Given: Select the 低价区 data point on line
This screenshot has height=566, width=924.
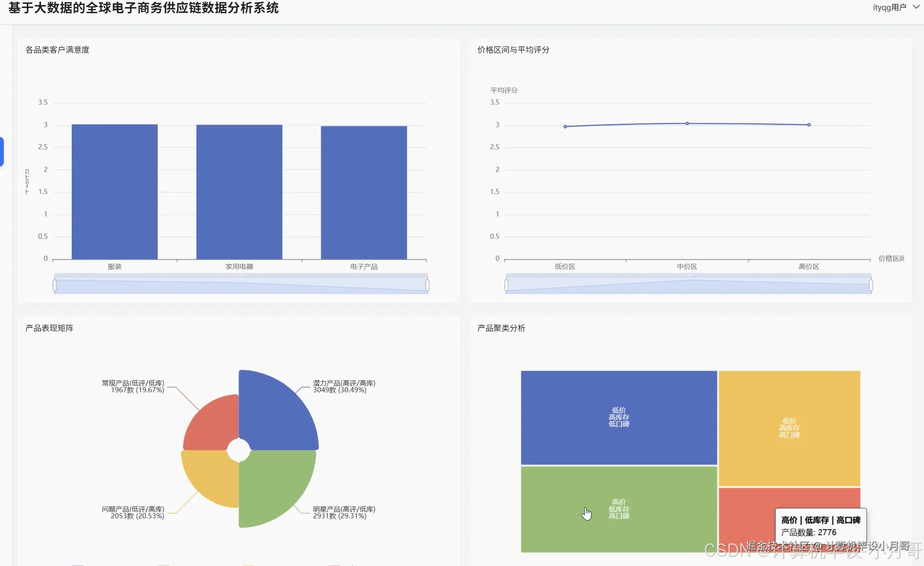Looking at the screenshot, I should click(x=565, y=126).
